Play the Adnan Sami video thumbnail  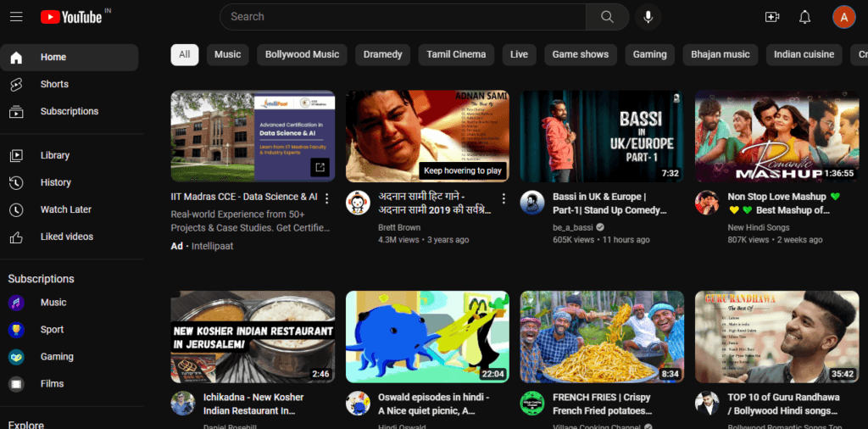pos(427,136)
